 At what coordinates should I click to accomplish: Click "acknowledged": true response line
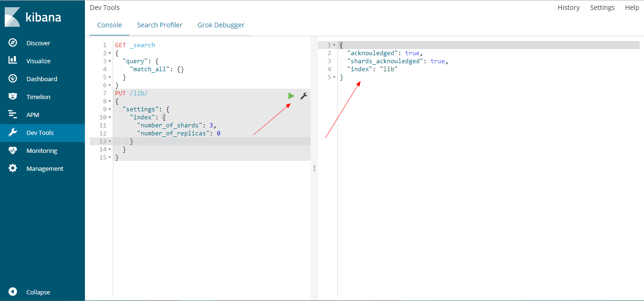(x=385, y=53)
